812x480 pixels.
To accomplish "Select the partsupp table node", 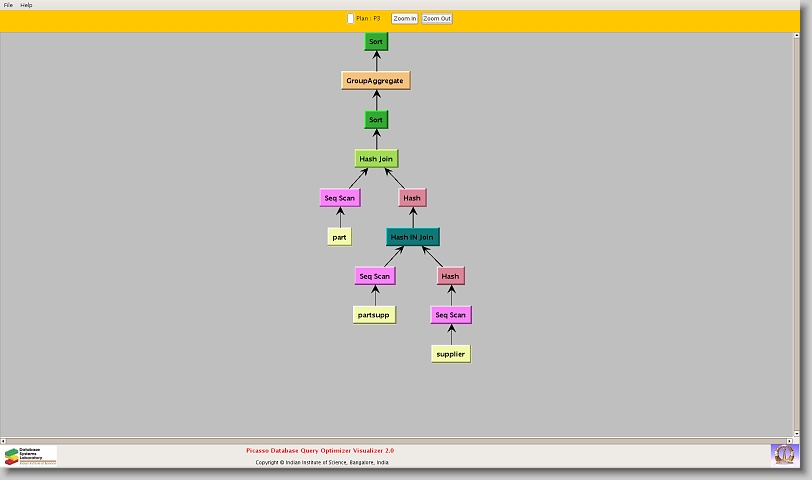I will point(375,315).
